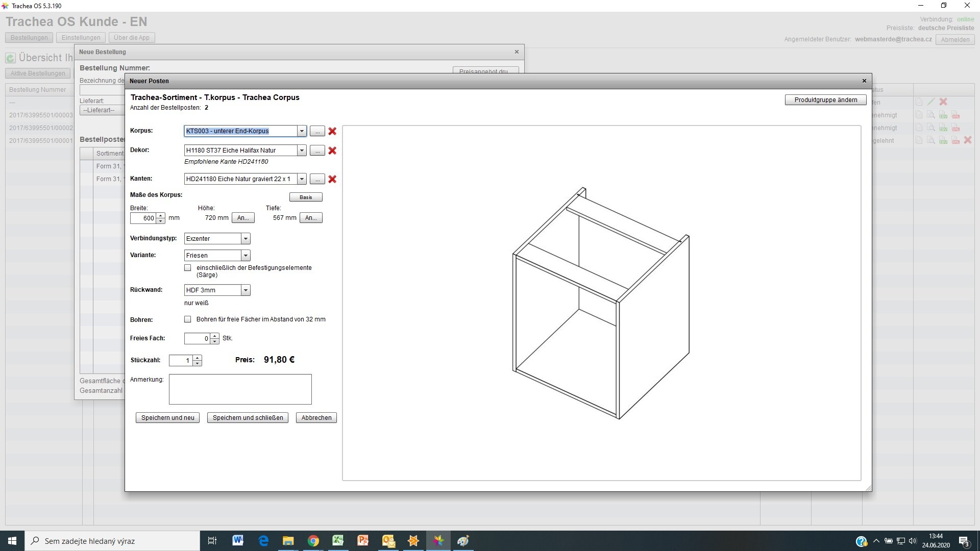The height and width of the screenshot is (551, 980).
Task: Remove the selected Korpus with red X
Action: pyautogui.click(x=332, y=131)
